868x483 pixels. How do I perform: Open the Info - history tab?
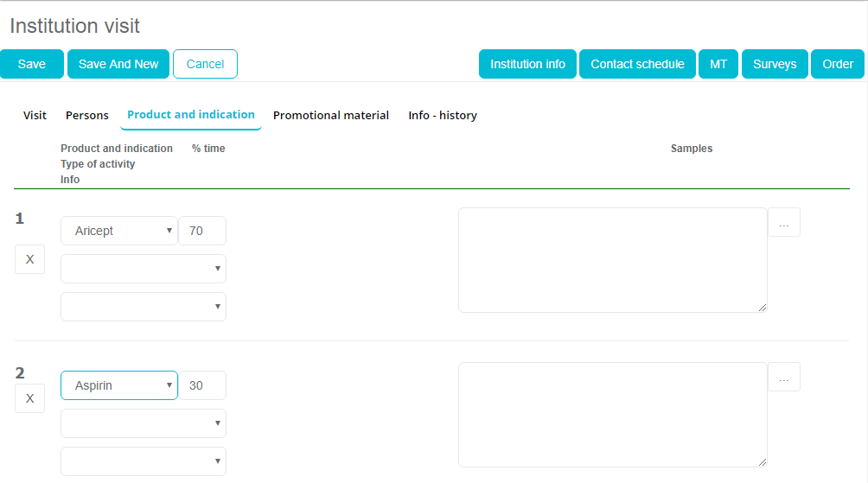[443, 115]
